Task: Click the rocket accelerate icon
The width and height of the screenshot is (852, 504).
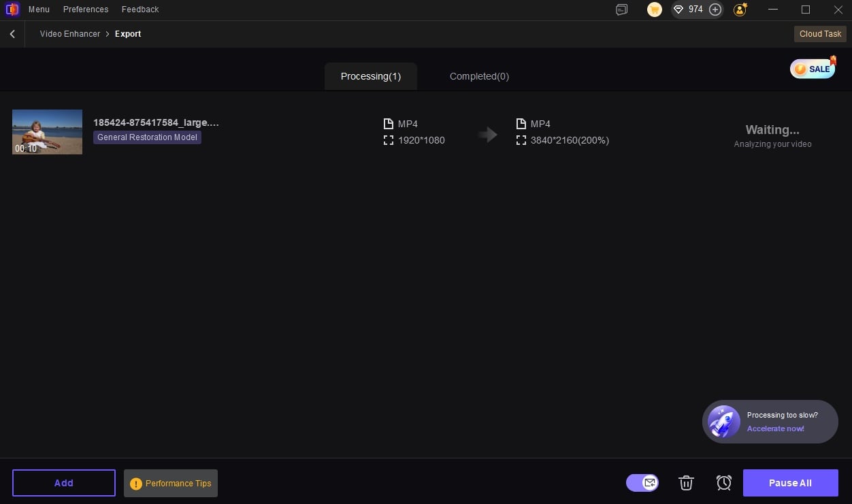Action: point(723,422)
